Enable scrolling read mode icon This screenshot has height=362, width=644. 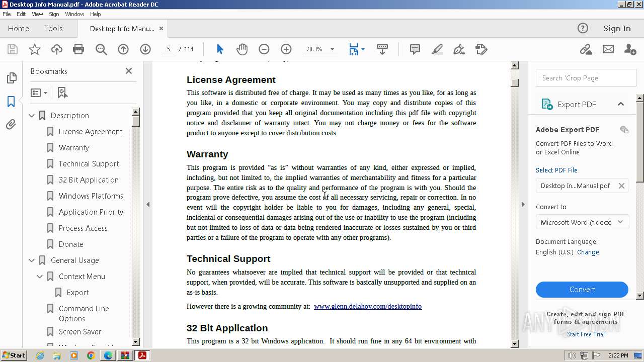[382, 49]
